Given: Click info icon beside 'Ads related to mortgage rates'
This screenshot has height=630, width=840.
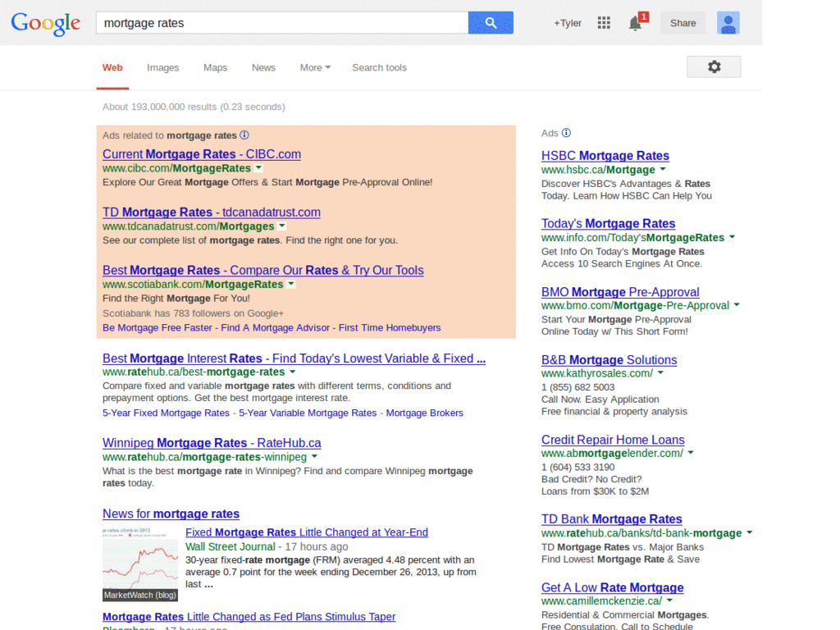Looking at the screenshot, I should coord(244,135).
